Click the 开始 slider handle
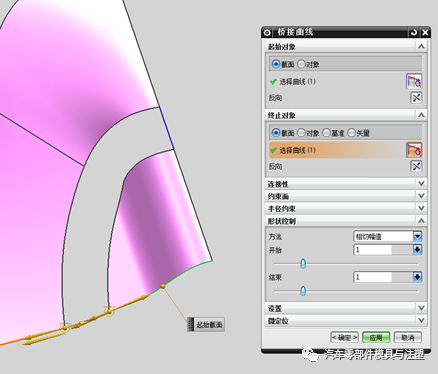This screenshot has width=438, height=374. pyautogui.click(x=303, y=264)
